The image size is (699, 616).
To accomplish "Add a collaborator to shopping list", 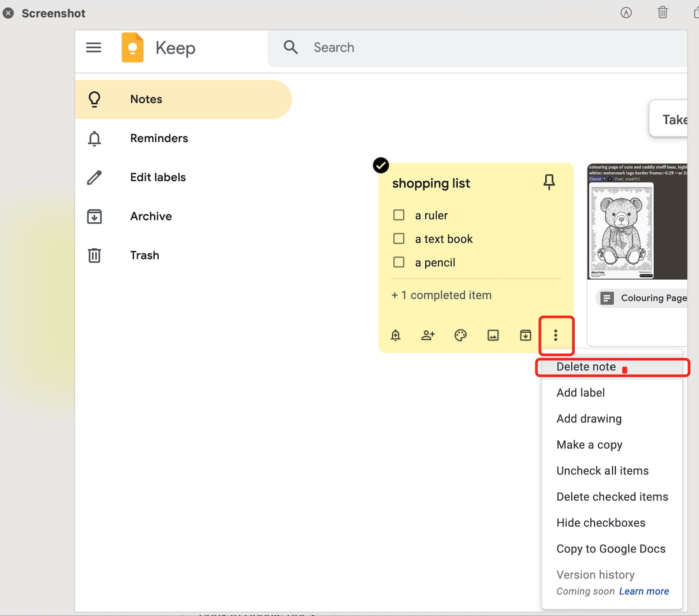I will pyautogui.click(x=428, y=335).
